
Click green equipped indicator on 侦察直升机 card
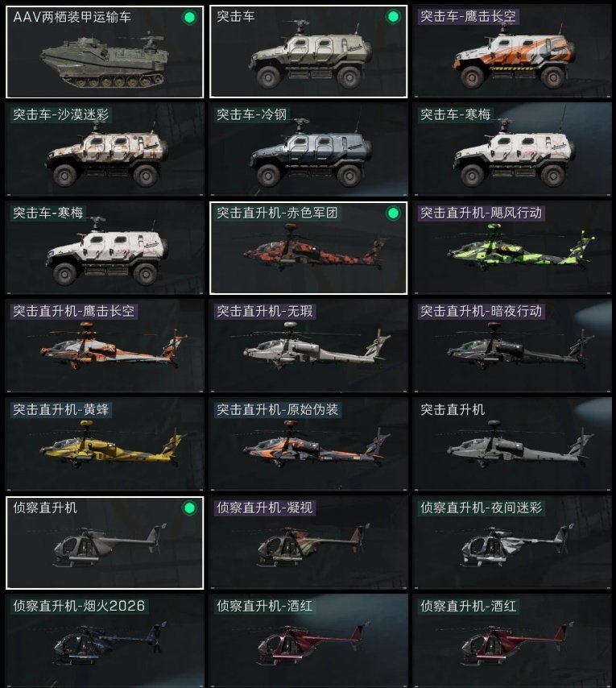coord(189,508)
